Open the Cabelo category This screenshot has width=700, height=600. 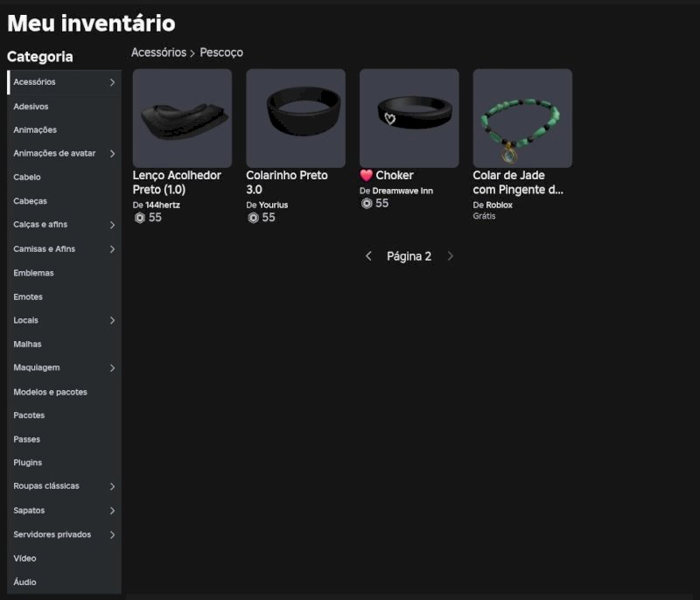64,177
